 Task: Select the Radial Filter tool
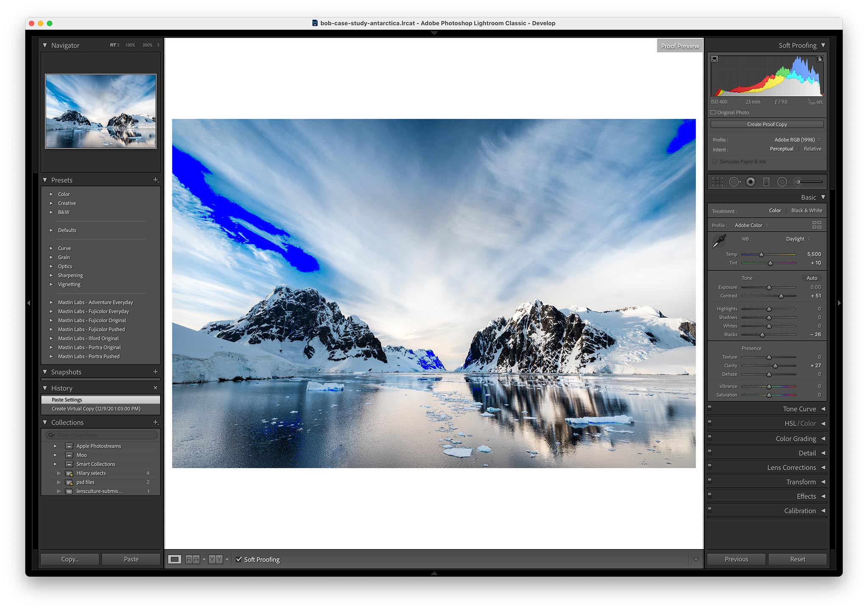[x=782, y=182]
